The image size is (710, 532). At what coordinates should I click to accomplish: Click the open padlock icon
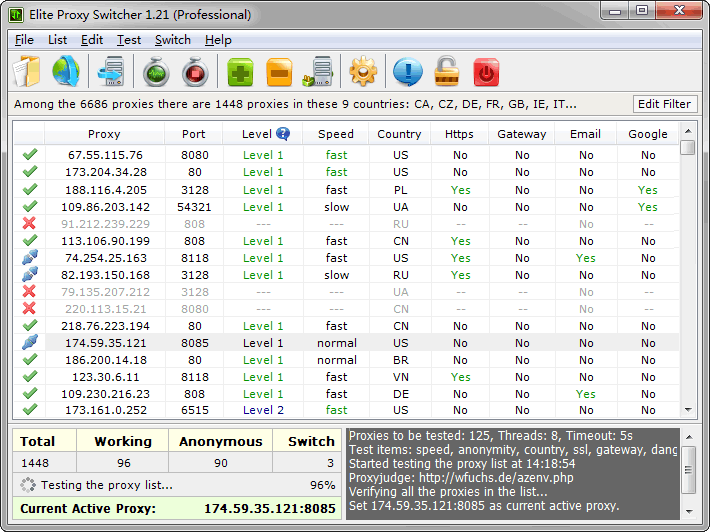(x=446, y=71)
